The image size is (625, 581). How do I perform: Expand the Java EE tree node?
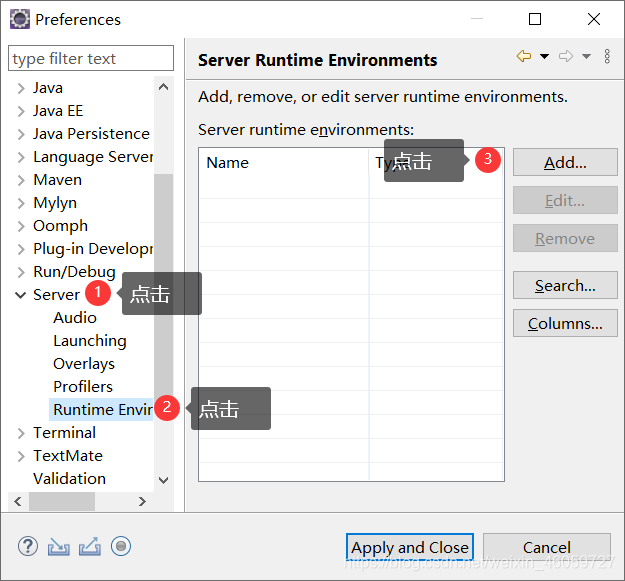click(21, 111)
